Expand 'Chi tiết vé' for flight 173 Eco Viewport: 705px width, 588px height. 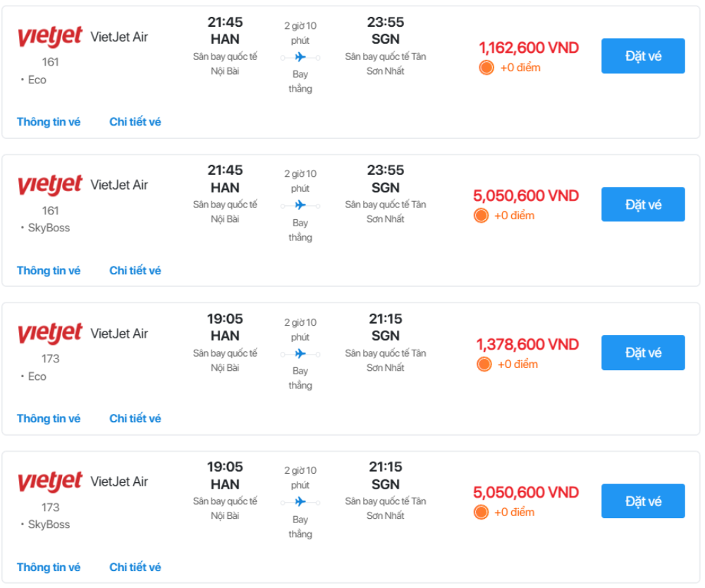tap(135, 419)
